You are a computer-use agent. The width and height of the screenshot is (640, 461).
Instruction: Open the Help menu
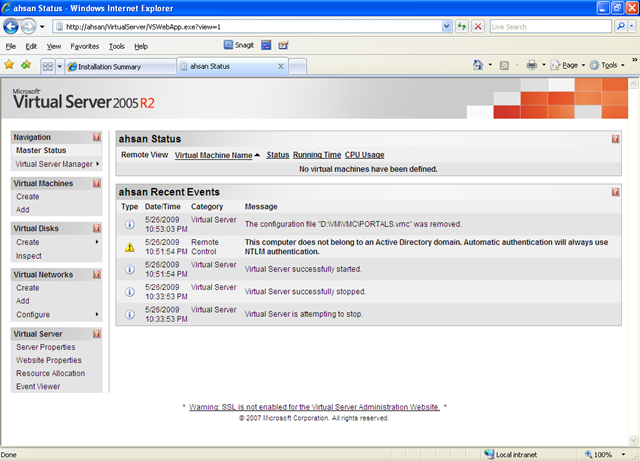pyautogui.click(x=141, y=46)
